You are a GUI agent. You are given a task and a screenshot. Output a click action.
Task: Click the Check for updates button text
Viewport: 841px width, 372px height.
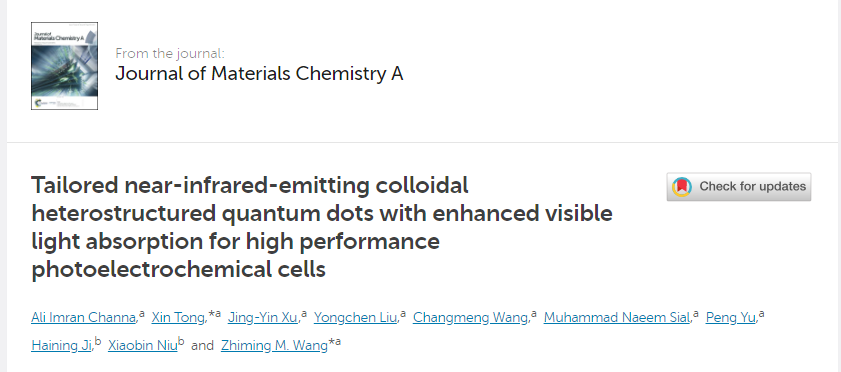753,187
